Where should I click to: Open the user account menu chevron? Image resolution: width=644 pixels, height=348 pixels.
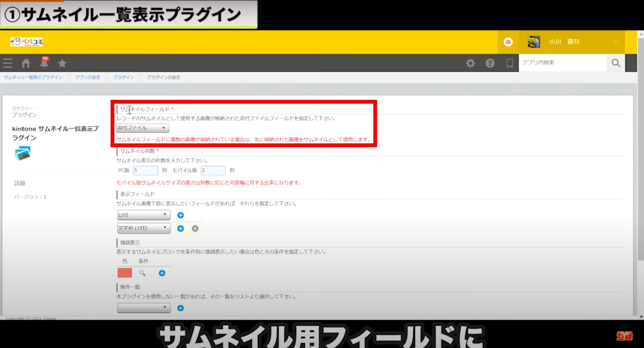[616, 42]
